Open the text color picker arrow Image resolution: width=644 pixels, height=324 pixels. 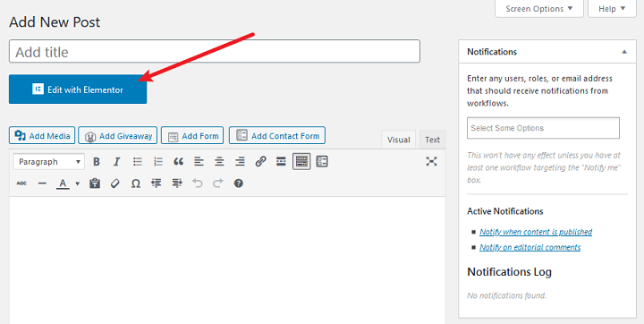click(x=77, y=183)
